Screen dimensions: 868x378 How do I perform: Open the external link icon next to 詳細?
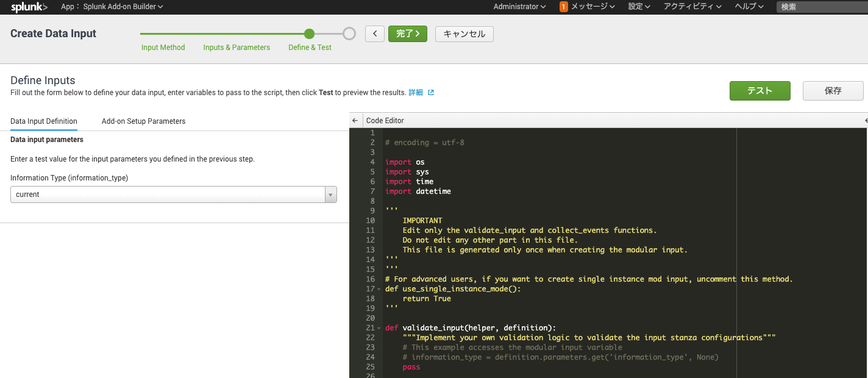coord(431,91)
